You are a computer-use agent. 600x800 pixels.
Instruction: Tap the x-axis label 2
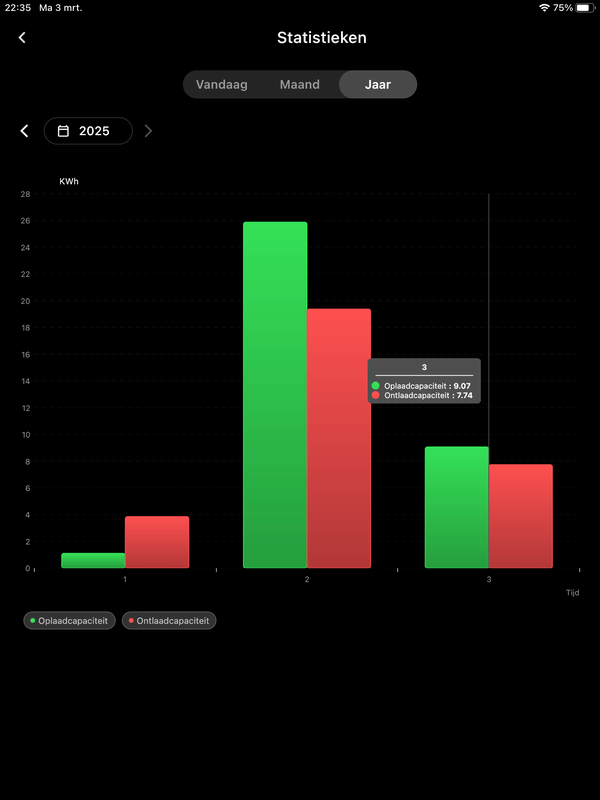(307, 579)
